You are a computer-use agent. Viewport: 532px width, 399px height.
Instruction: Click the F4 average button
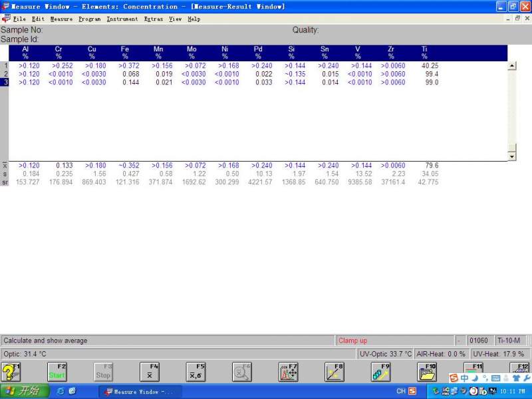click(150, 372)
